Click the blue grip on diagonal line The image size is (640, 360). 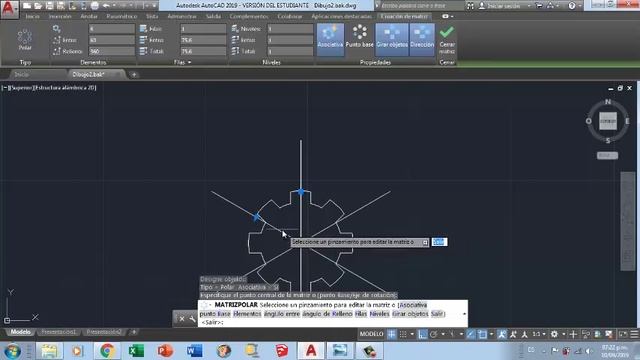click(256, 216)
